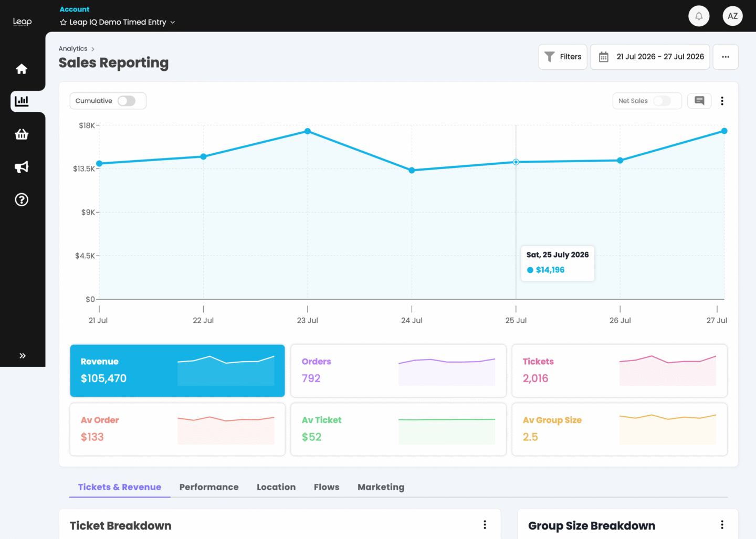Viewport: 756px width, 539px height.
Task: Open the chart vertical three-dot options menu
Action: (722, 101)
